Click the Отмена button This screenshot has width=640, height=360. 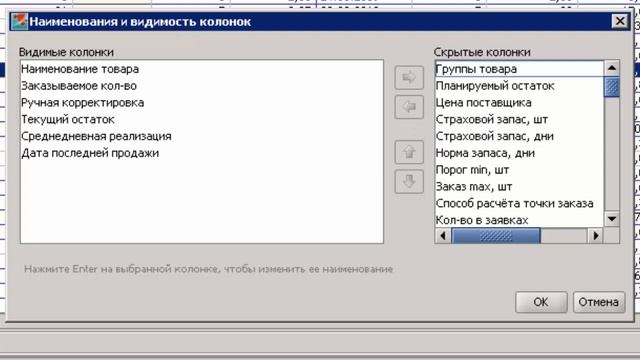point(599,302)
